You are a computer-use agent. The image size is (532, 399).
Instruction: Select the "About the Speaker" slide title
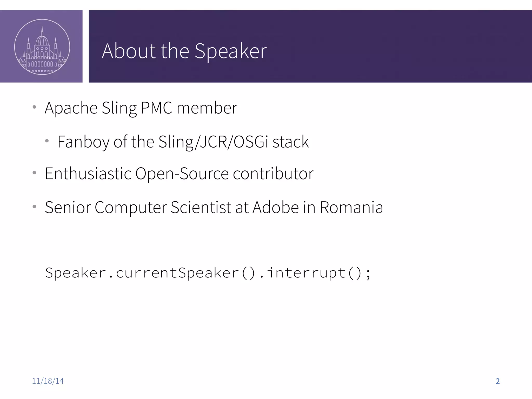[x=184, y=51]
